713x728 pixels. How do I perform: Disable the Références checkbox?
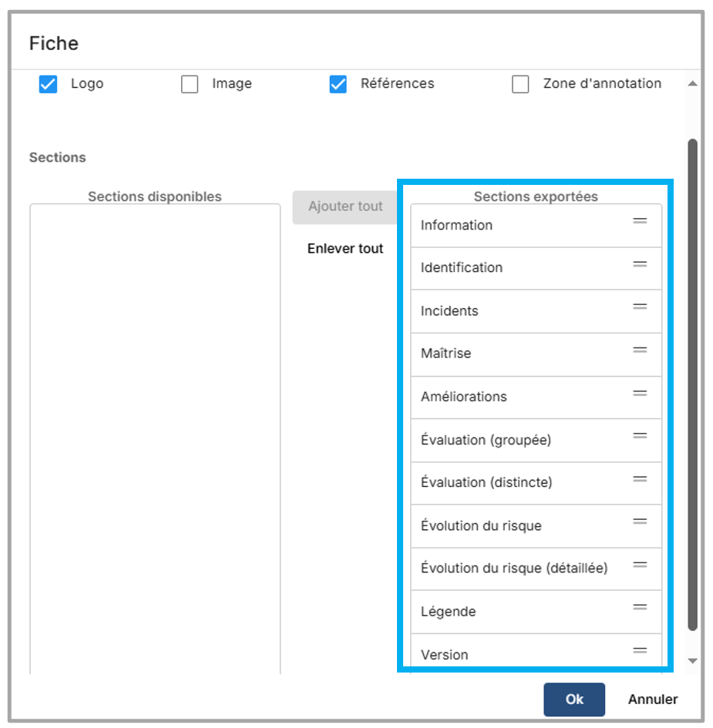coord(338,84)
